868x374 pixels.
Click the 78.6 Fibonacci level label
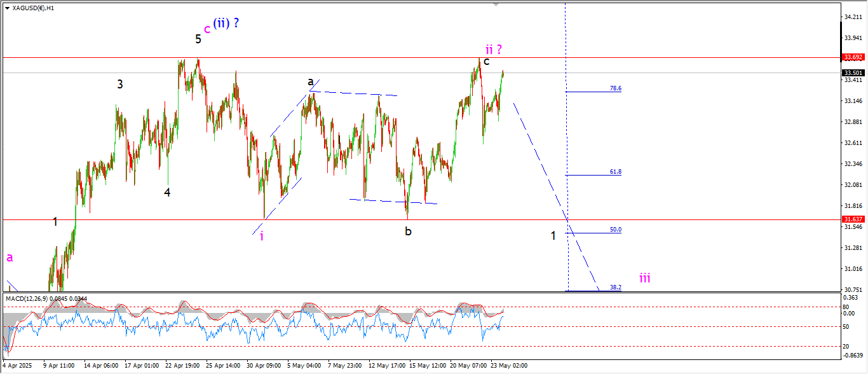click(615, 88)
